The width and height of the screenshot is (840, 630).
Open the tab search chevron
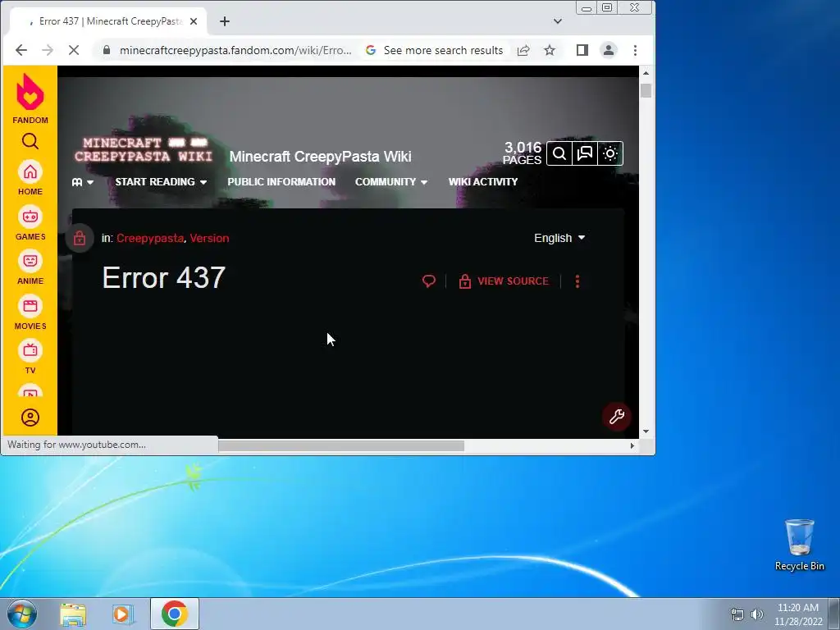coord(558,21)
